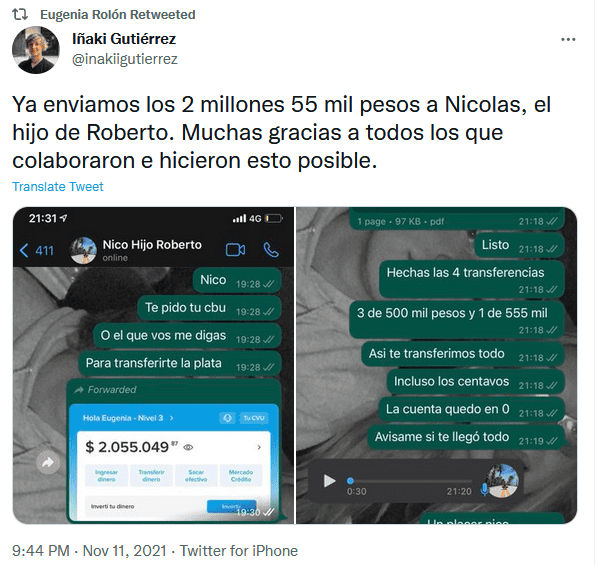Screen dimensions: 613x565
Task: Click Translate Tweet link
Action: (x=58, y=187)
